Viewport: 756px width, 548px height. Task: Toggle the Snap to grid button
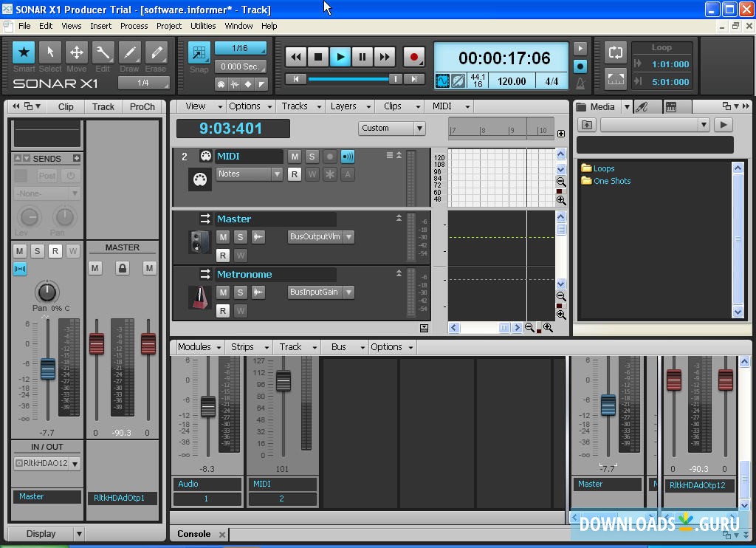point(199,53)
